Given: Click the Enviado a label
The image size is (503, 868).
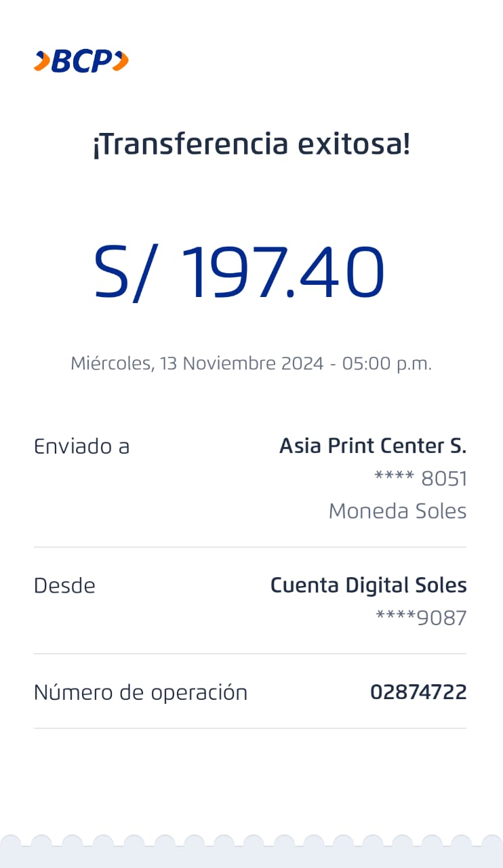Looking at the screenshot, I should pos(81,446).
